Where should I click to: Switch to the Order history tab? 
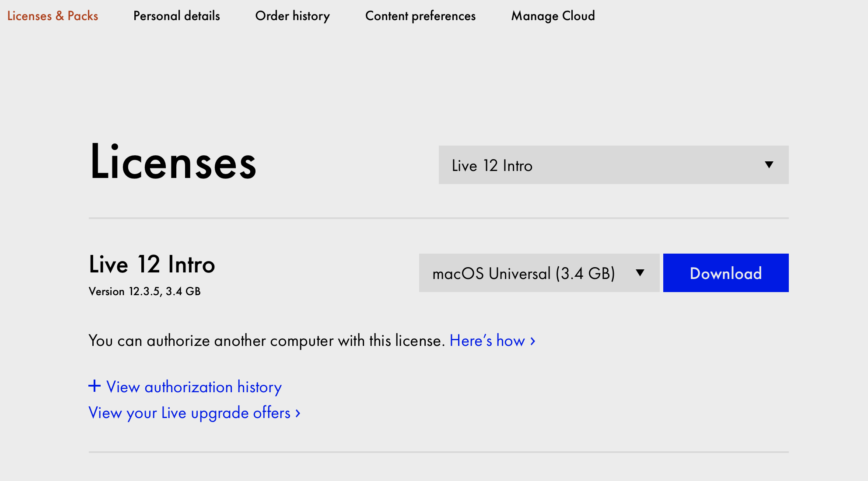292,16
